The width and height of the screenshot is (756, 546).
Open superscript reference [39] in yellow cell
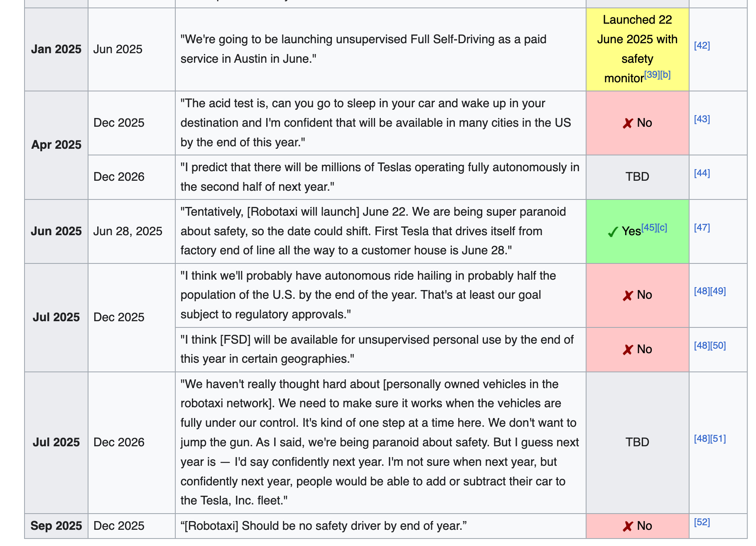coord(651,75)
